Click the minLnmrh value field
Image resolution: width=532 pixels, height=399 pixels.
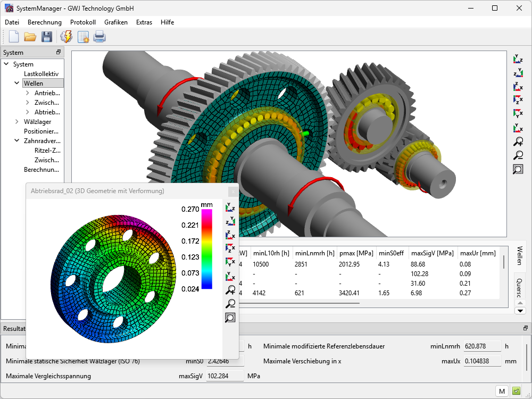(482, 346)
